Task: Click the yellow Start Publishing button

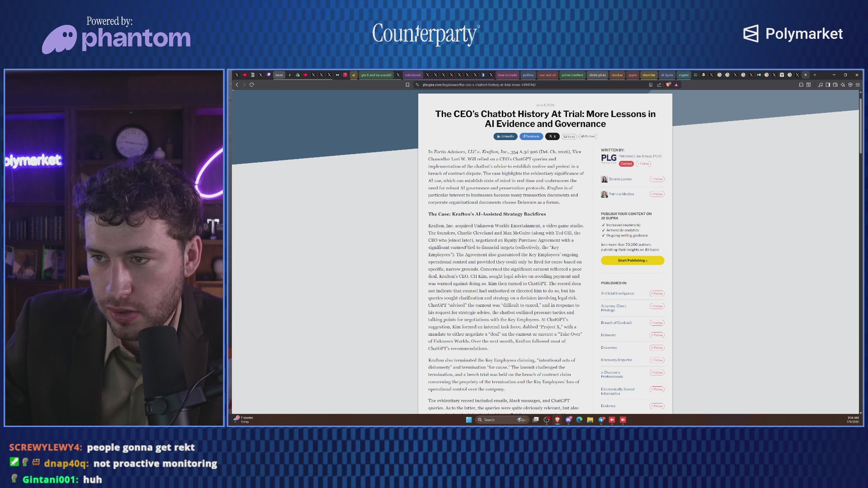Action: click(x=632, y=260)
